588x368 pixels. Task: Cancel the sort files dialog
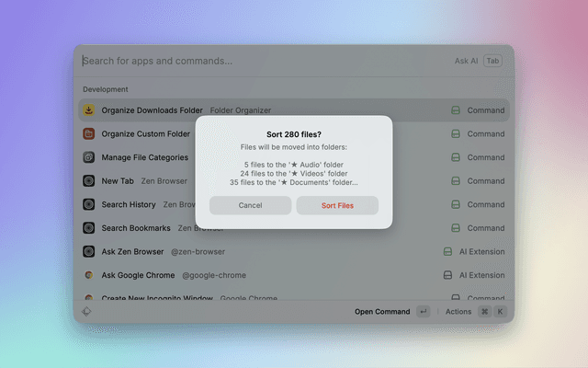[x=250, y=205]
